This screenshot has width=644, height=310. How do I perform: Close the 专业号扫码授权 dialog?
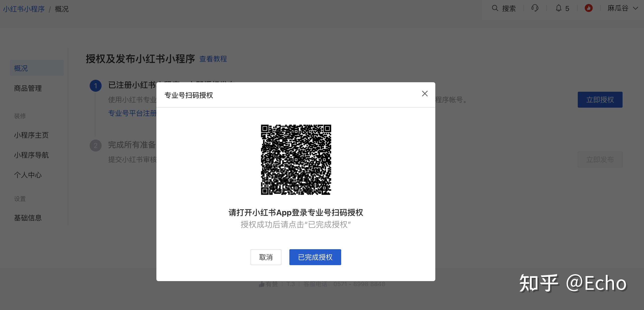pyautogui.click(x=425, y=94)
